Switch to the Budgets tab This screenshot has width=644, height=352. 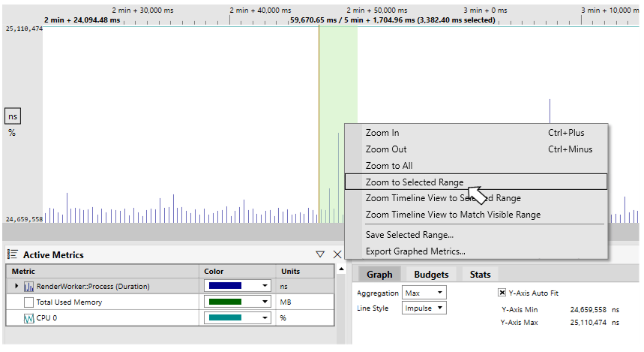431,274
